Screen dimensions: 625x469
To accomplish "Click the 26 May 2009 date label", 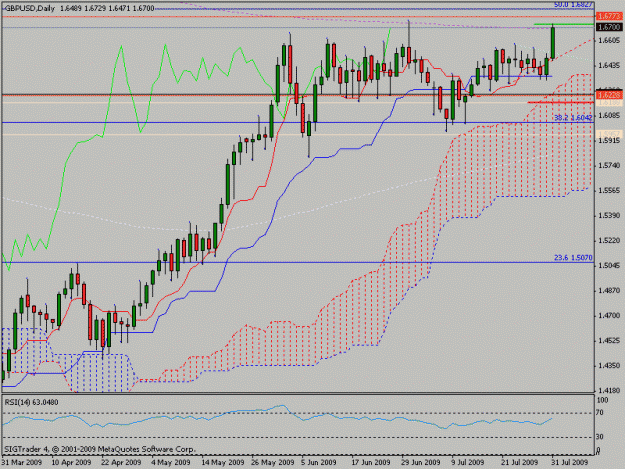I will coord(273,463).
